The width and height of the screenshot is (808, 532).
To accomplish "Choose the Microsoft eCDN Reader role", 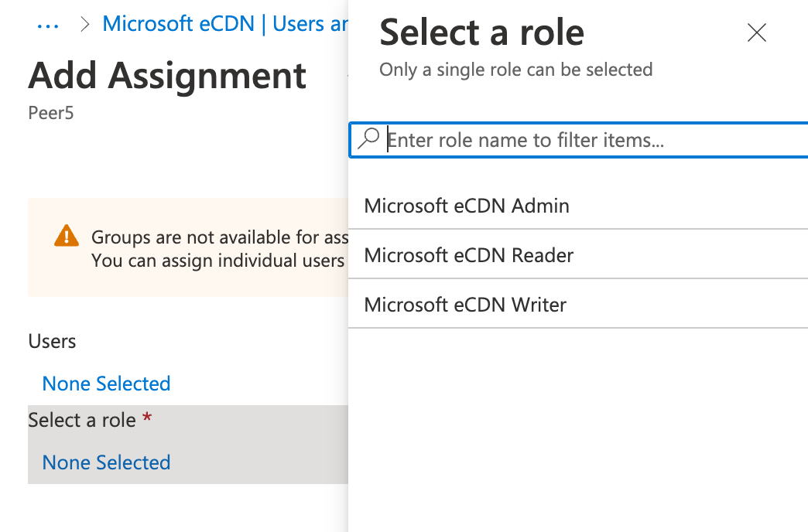I will click(x=468, y=255).
